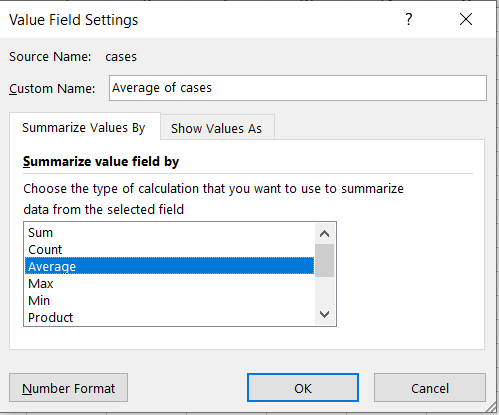This screenshot has height=415, width=499.
Task: Pick Min as the summary calculation
Action: pos(169,300)
